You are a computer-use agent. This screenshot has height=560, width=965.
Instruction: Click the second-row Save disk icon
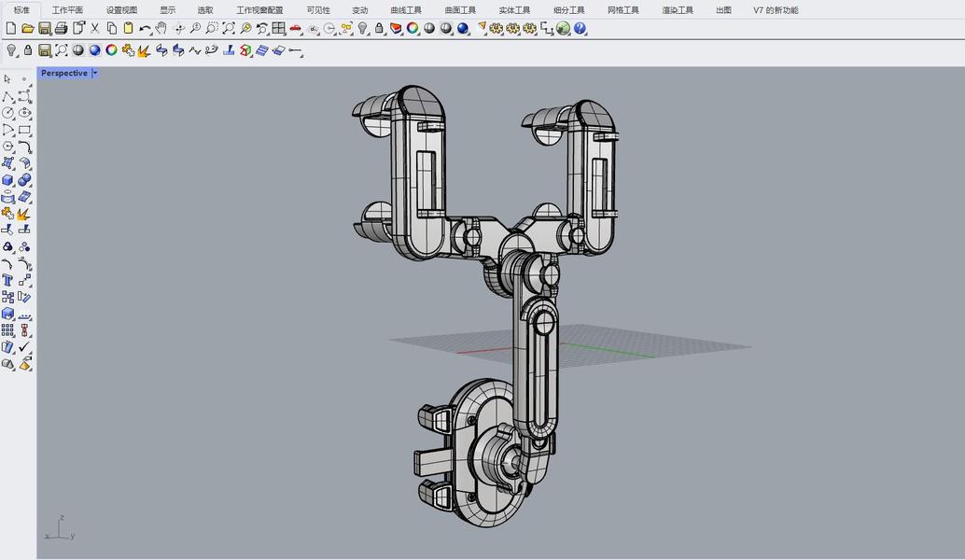(x=44, y=50)
